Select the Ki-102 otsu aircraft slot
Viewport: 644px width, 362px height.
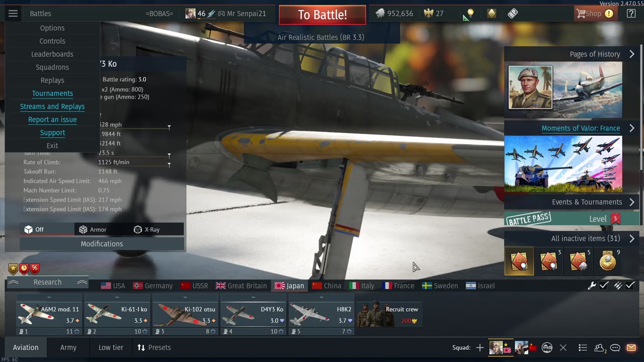185,315
